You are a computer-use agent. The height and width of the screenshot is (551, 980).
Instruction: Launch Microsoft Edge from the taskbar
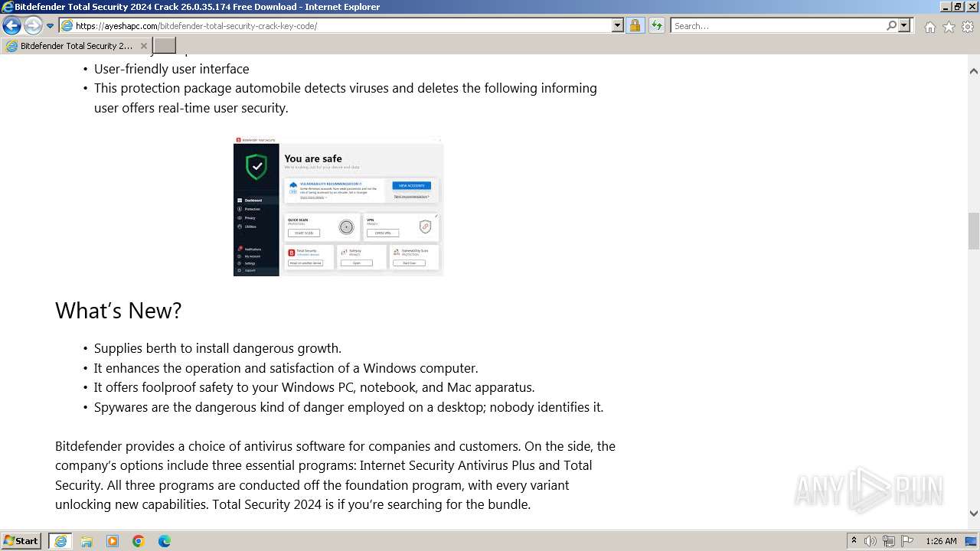tap(165, 541)
